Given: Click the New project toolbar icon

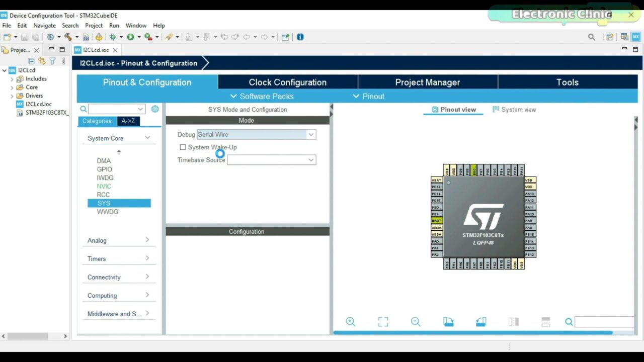Looking at the screenshot, I should [7, 37].
